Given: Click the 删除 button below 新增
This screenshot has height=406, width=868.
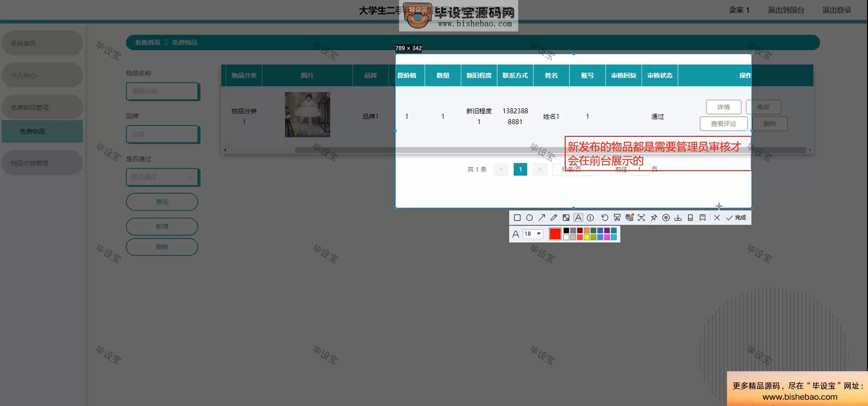Looking at the screenshot, I should pyautogui.click(x=162, y=247).
